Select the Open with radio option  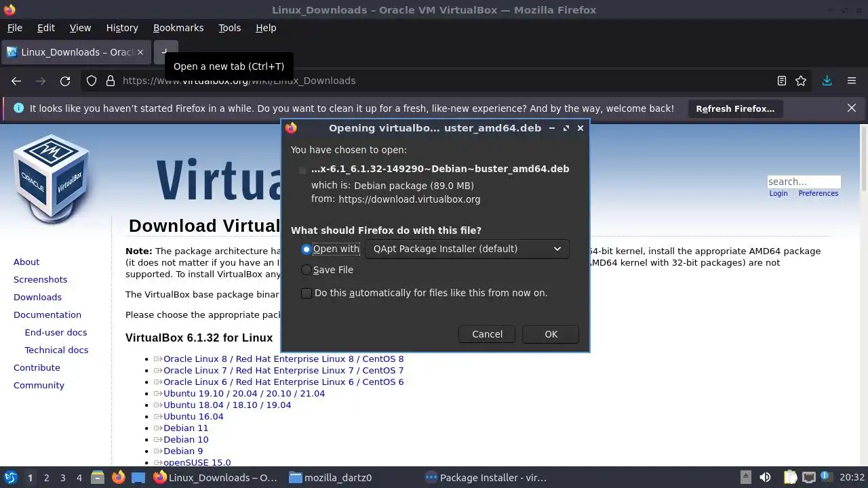(x=307, y=249)
